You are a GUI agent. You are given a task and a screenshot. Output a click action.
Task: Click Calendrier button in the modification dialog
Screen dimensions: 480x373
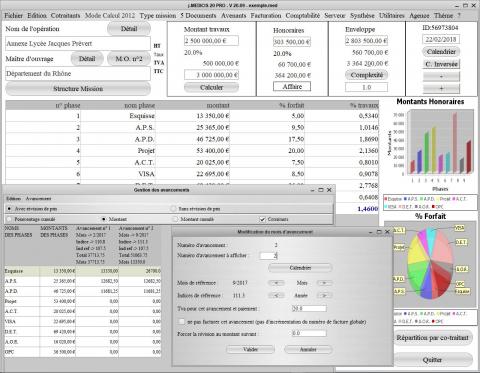coord(300,268)
